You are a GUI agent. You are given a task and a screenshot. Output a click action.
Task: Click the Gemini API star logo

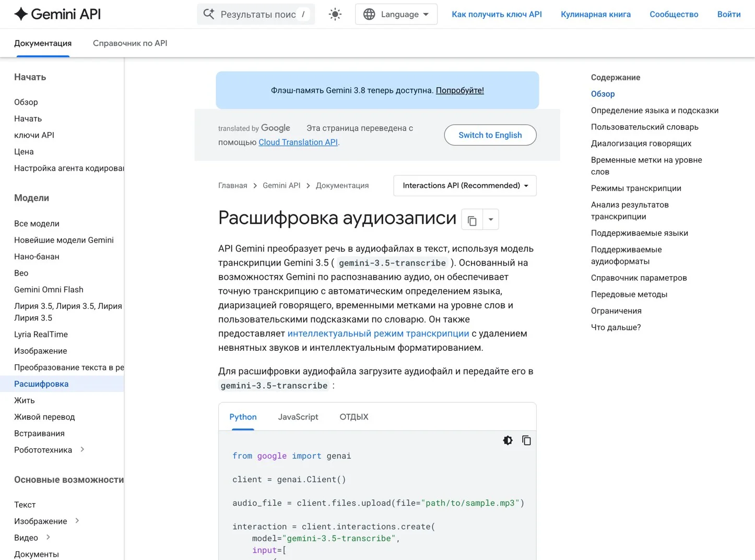coord(21,14)
